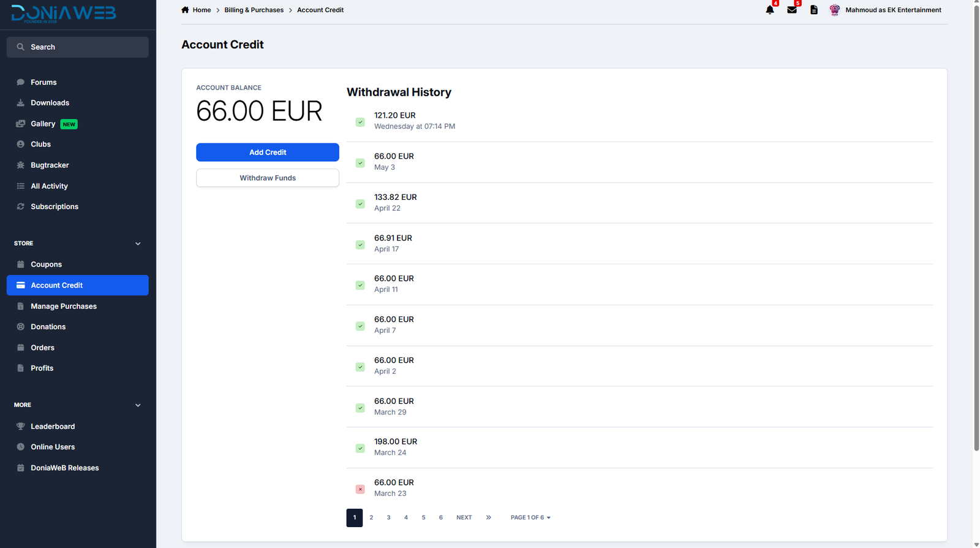
Task: Click the Gallery images icon in the sidebar
Action: point(20,124)
